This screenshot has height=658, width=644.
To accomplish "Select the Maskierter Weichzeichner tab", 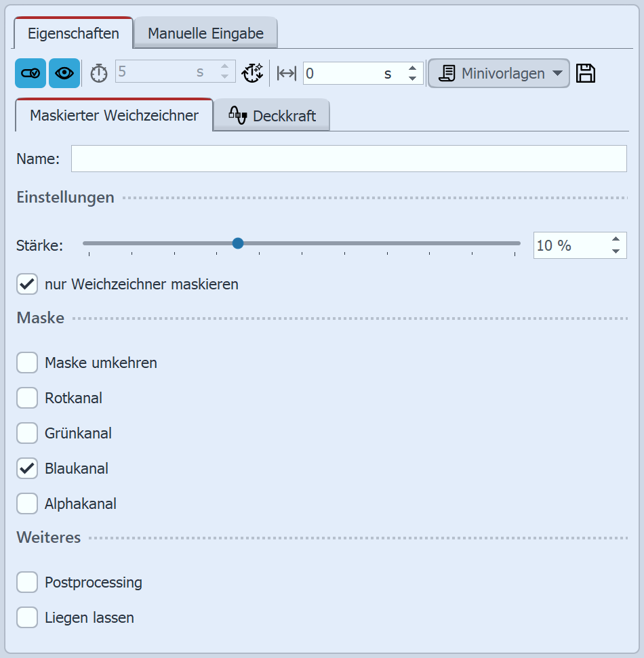I will [114, 115].
